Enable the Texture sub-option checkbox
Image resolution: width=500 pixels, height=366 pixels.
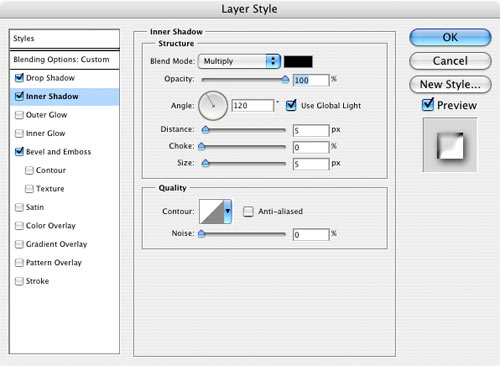29,189
